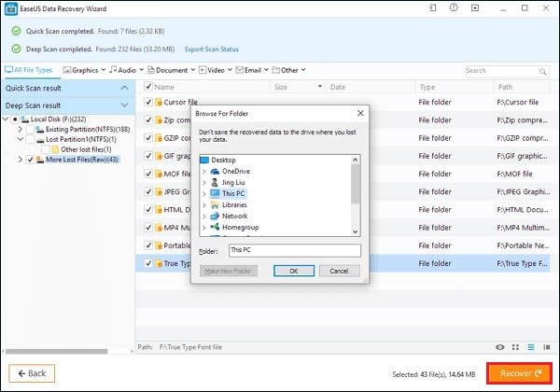Click OK in Browse For Folder dialog
The image size is (560, 392).
294,271
